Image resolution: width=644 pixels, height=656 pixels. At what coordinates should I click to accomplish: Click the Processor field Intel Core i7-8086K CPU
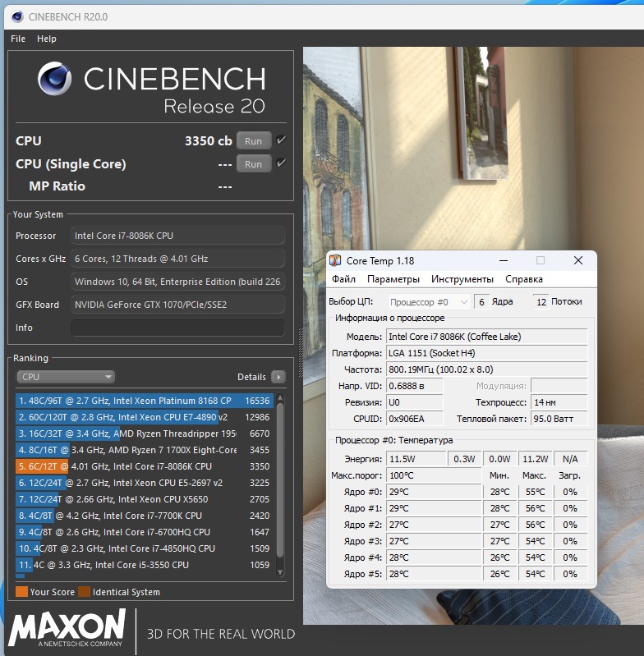178,236
